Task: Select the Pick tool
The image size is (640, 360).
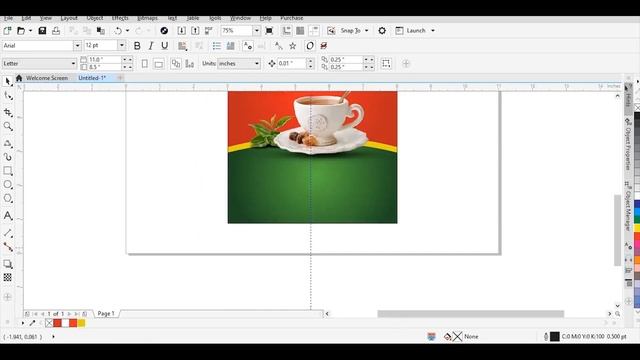Action: [x=8, y=81]
